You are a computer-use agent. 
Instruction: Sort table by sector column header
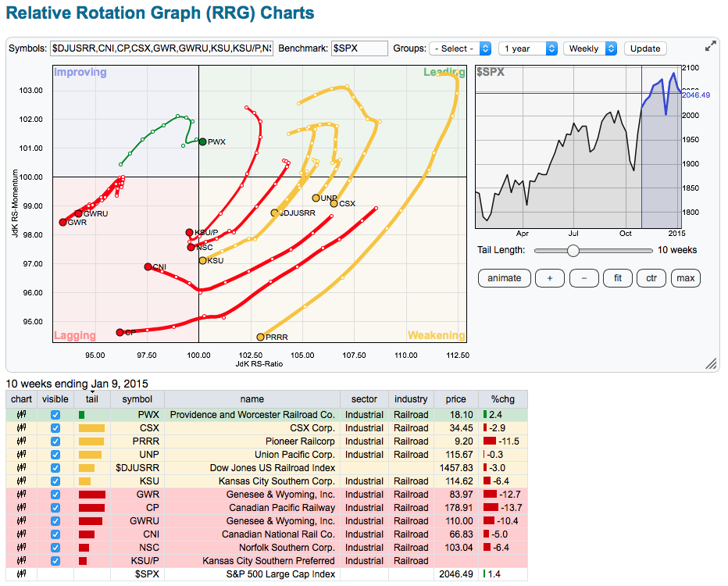364,398
